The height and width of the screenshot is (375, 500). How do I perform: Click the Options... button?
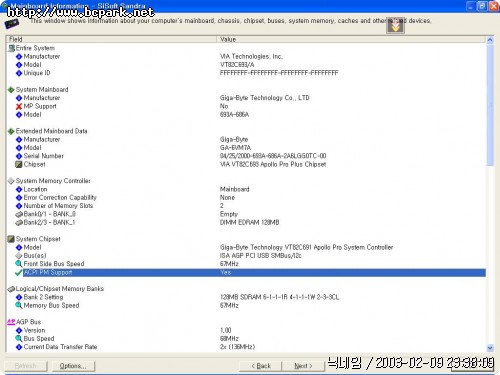click(x=73, y=366)
